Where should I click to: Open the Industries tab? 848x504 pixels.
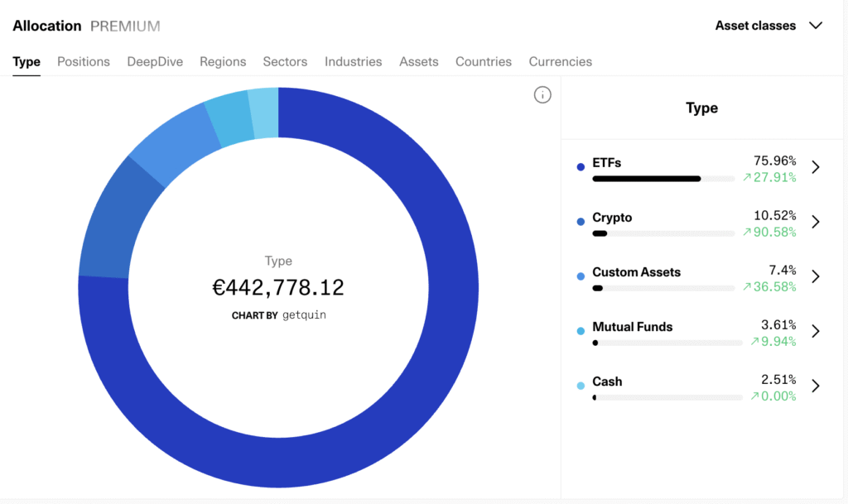[x=354, y=61]
